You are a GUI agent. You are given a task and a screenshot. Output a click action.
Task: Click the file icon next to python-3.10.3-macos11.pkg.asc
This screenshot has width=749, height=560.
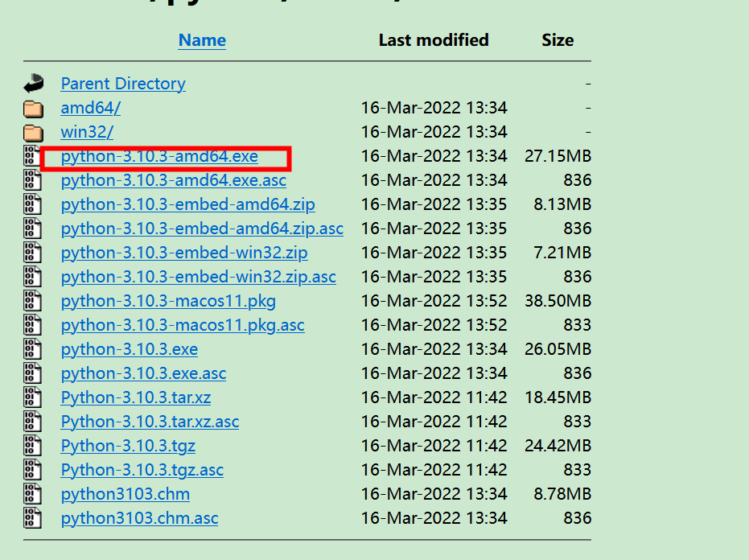tap(32, 325)
